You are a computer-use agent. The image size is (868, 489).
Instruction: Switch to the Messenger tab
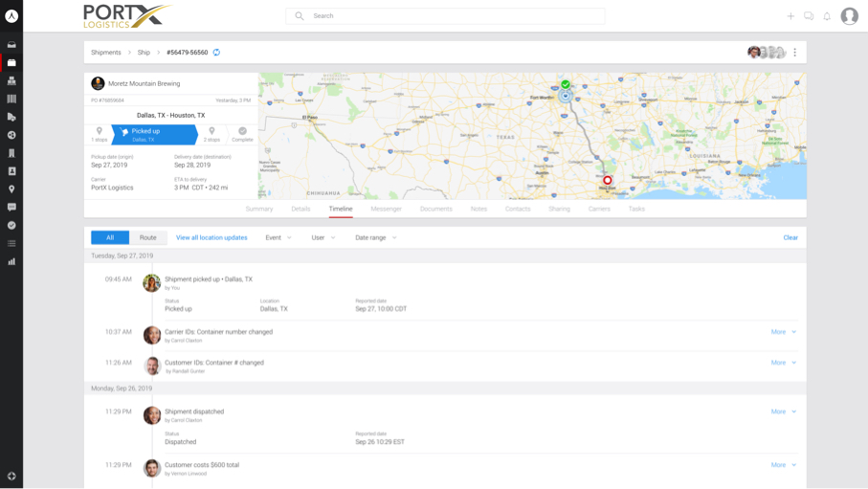[386, 209]
